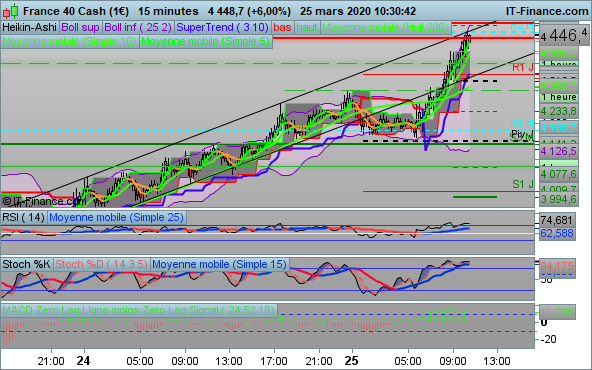Screen dimensions: 592x370
Task: Select Moyenne mobile (Hull 200) label
Action: [x=385, y=27]
